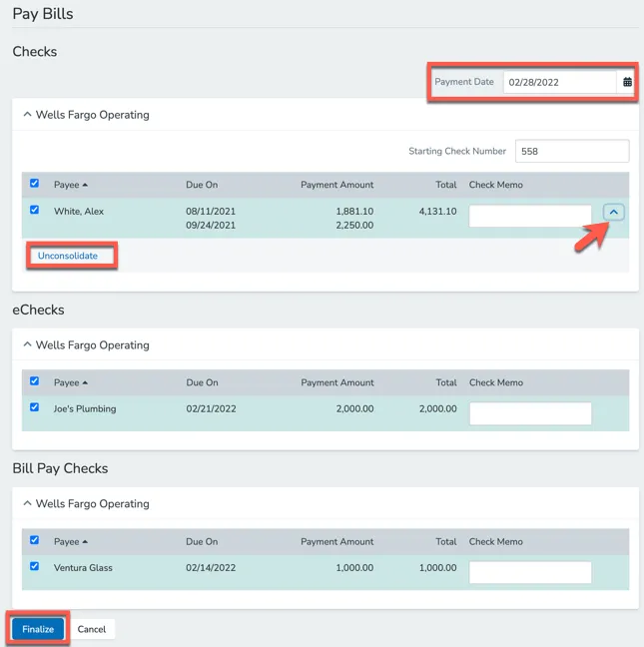644x647 pixels.
Task: Collapse the Bill Pay Checks Wells Fargo Operating section
Action: coord(27,503)
